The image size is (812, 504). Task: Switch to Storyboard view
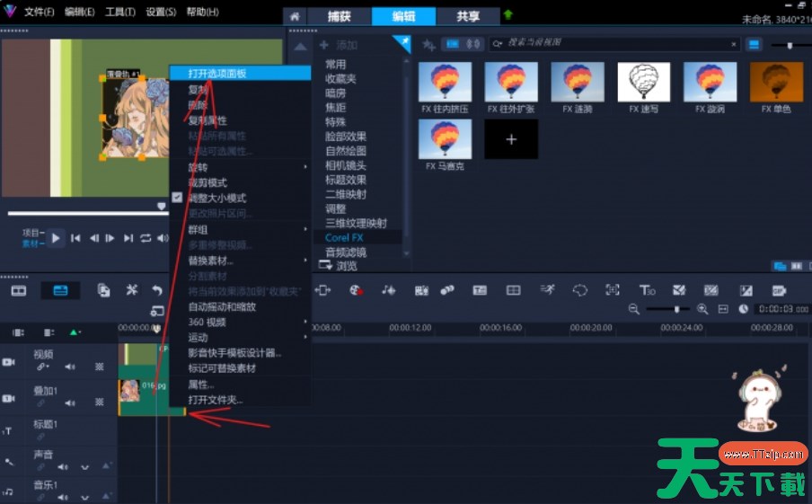[x=19, y=290]
